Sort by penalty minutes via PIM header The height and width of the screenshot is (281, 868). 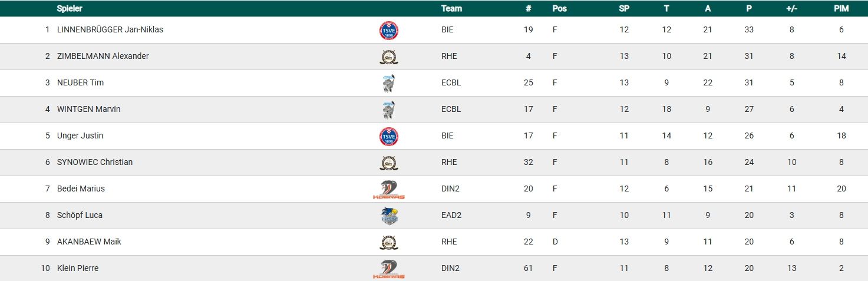pos(841,9)
